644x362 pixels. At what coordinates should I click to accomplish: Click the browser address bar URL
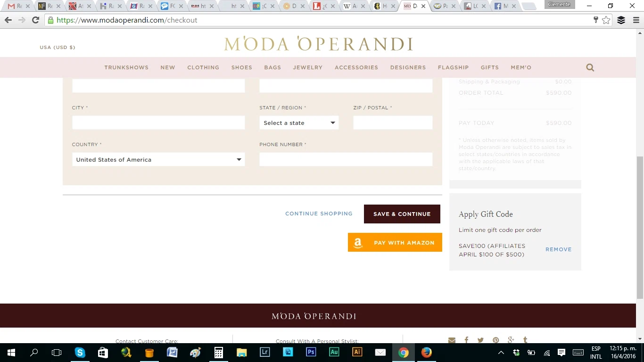[127, 20]
